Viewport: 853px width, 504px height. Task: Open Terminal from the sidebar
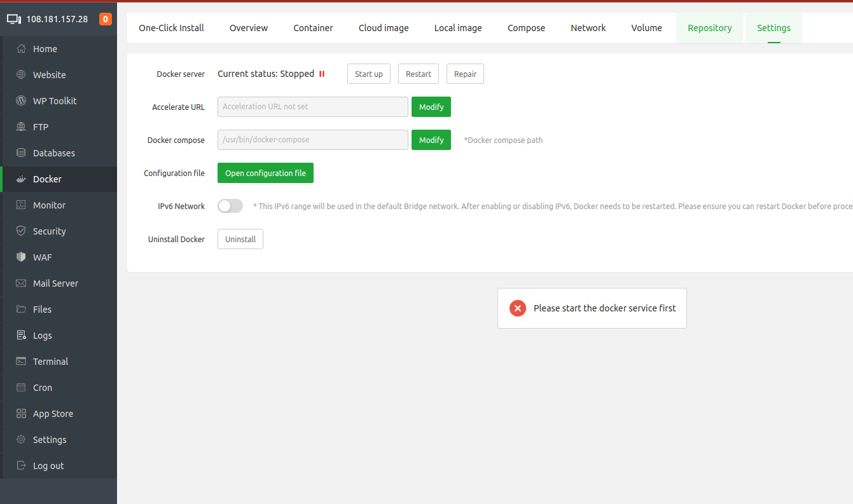tap(60, 362)
